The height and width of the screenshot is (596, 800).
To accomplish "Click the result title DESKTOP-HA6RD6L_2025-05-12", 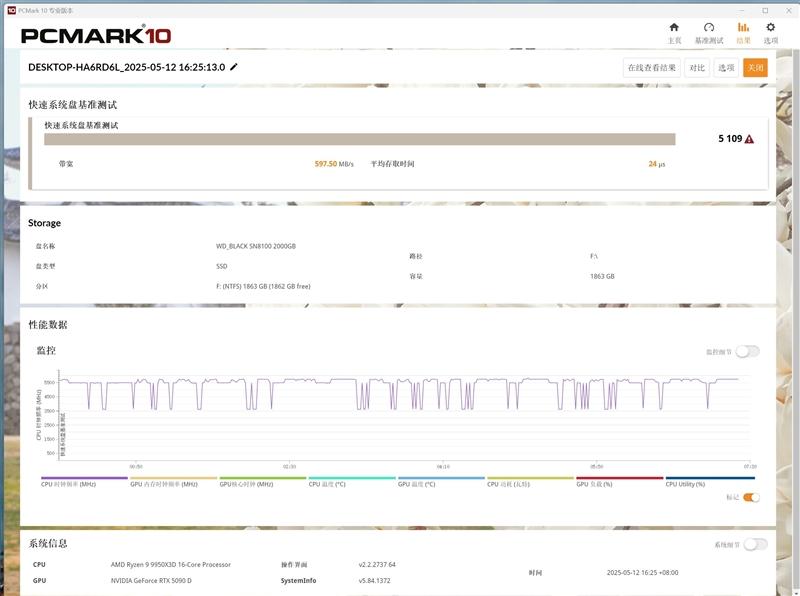I will [127, 67].
